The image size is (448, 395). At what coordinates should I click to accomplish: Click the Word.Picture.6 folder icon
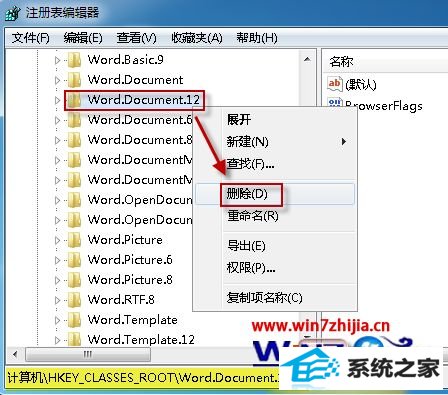point(74,260)
